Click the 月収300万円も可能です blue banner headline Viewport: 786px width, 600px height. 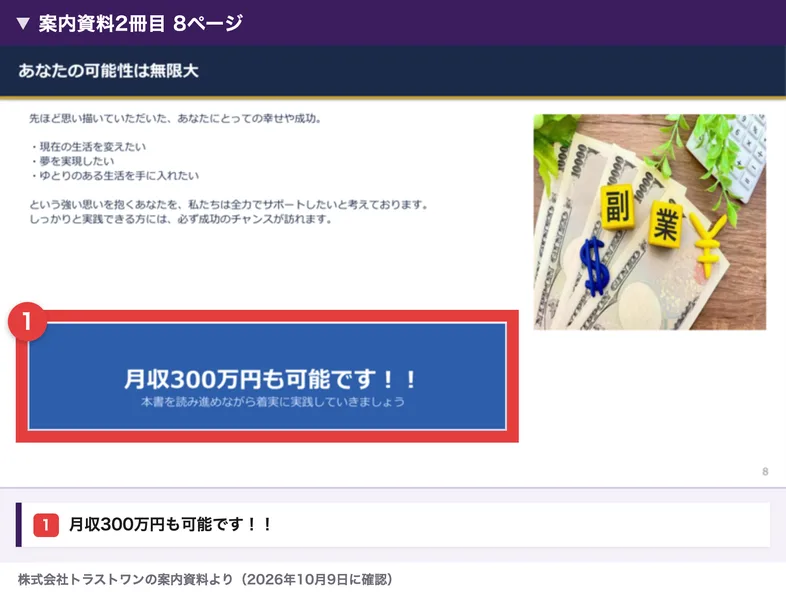point(270,379)
